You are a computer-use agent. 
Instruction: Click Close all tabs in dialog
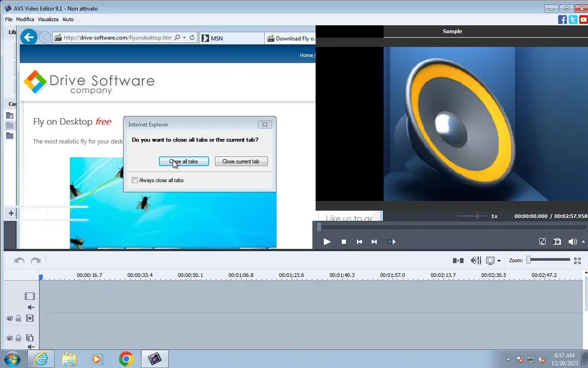click(x=184, y=161)
